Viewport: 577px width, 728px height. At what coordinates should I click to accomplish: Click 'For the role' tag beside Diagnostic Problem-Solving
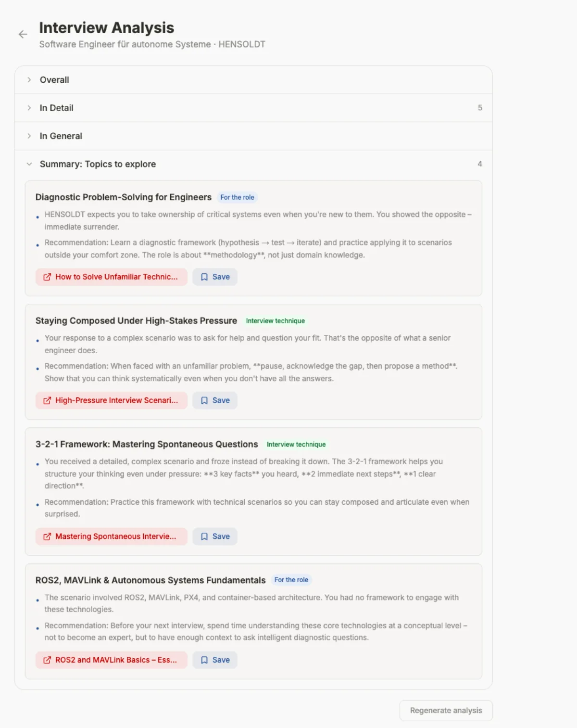pyautogui.click(x=237, y=197)
